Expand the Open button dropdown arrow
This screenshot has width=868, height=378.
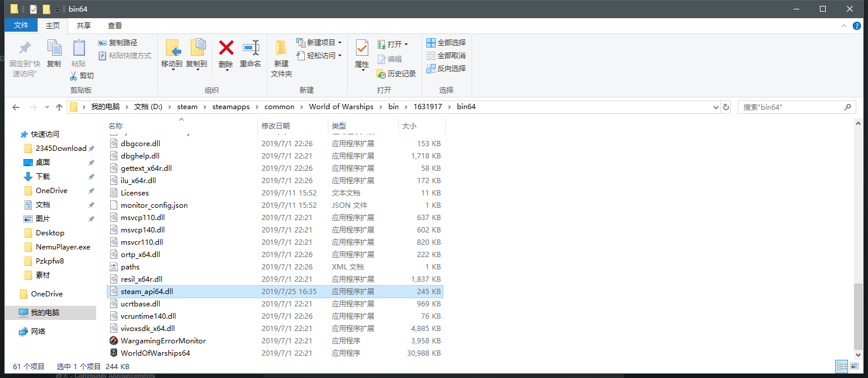[x=406, y=45]
